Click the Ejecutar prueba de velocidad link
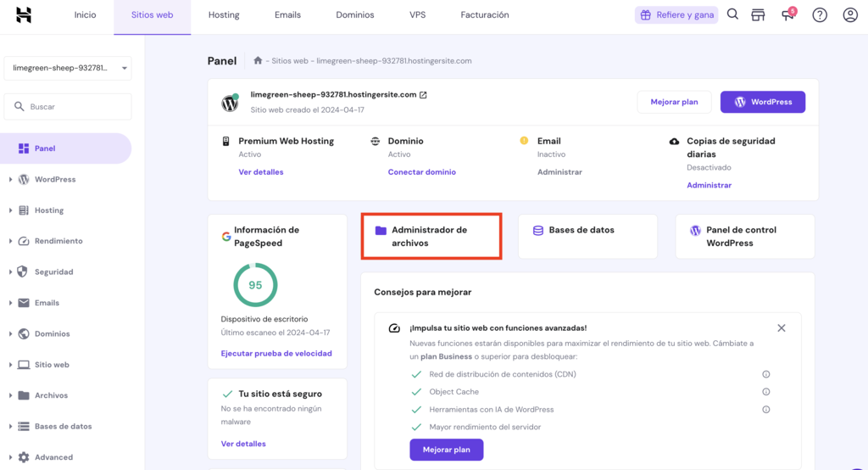The height and width of the screenshot is (470, 868). tap(276, 353)
